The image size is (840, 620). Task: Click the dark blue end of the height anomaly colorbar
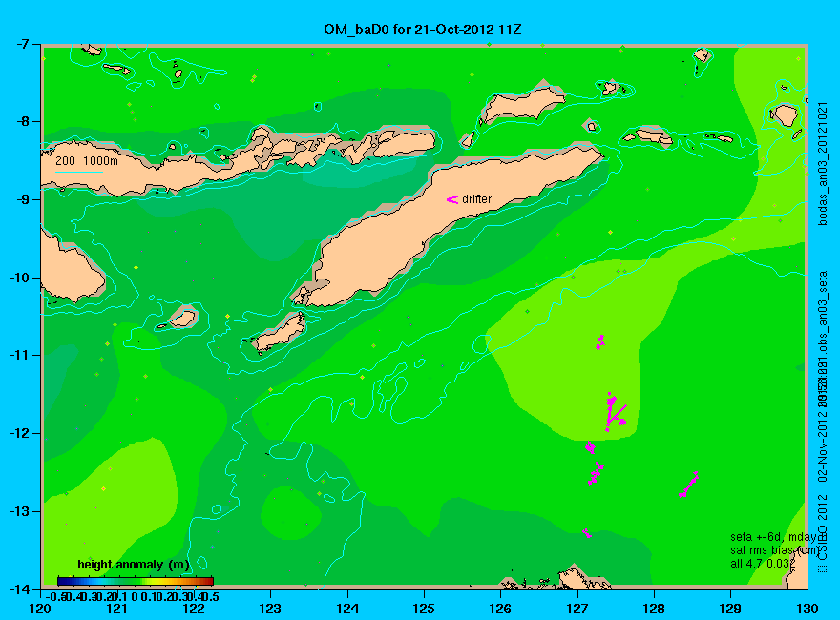(x=61, y=581)
